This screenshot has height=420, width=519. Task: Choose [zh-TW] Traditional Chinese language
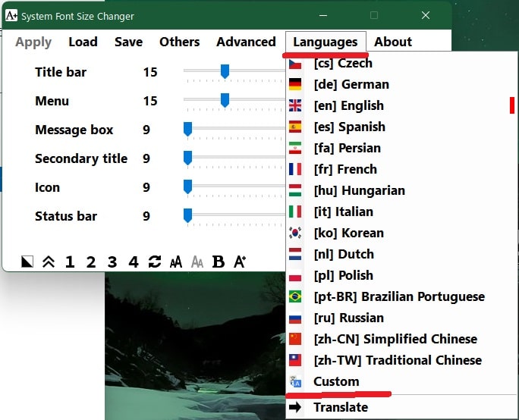pyautogui.click(x=402, y=360)
